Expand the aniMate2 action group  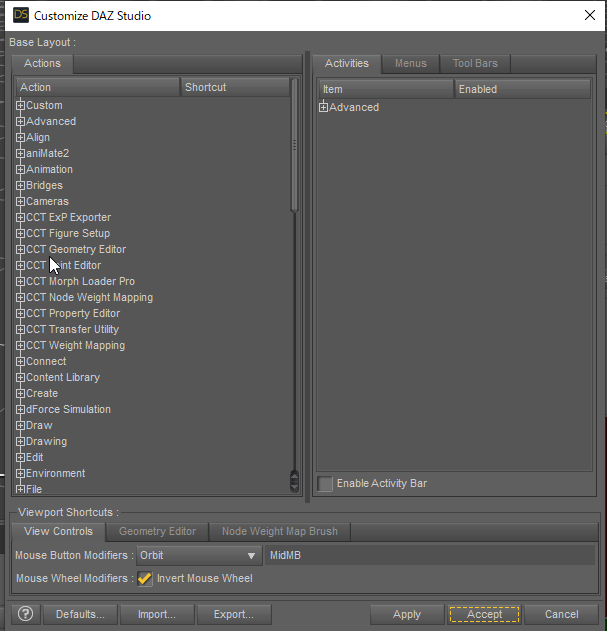click(x=20, y=153)
